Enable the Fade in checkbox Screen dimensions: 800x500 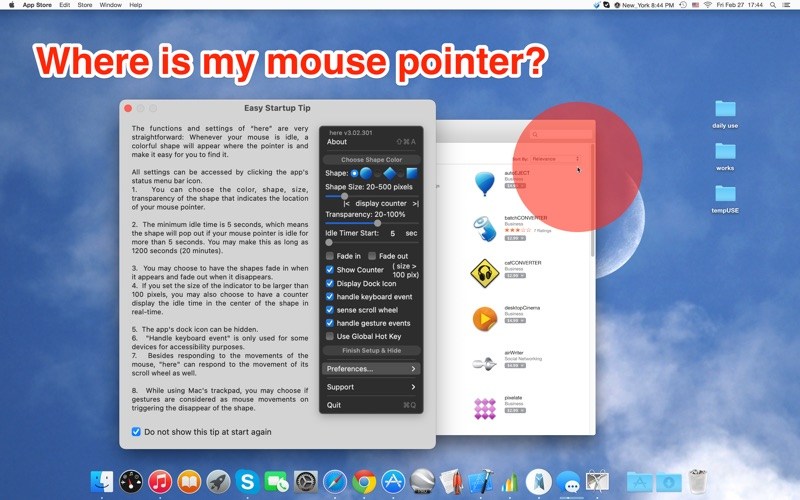[x=331, y=256]
